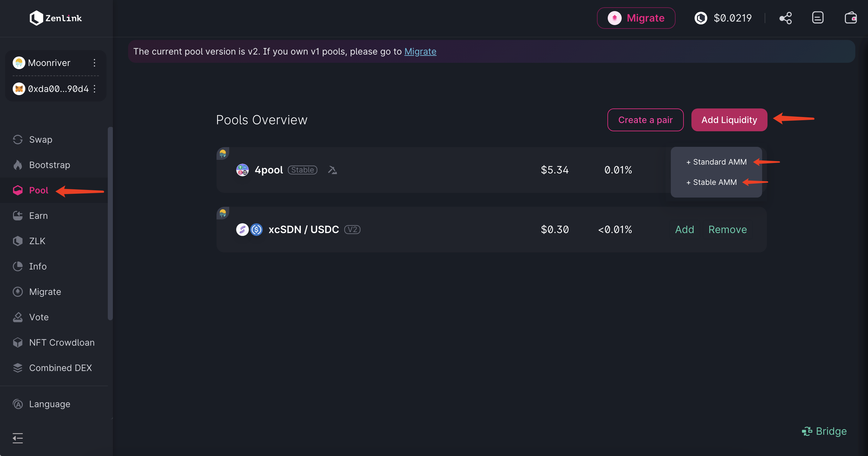
Task: Open the transactions list icon
Action: 818,18
